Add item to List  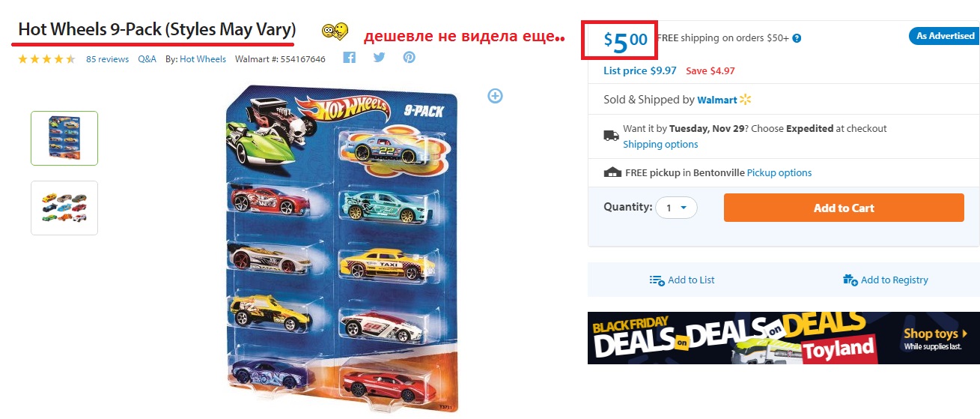(x=682, y=280)
